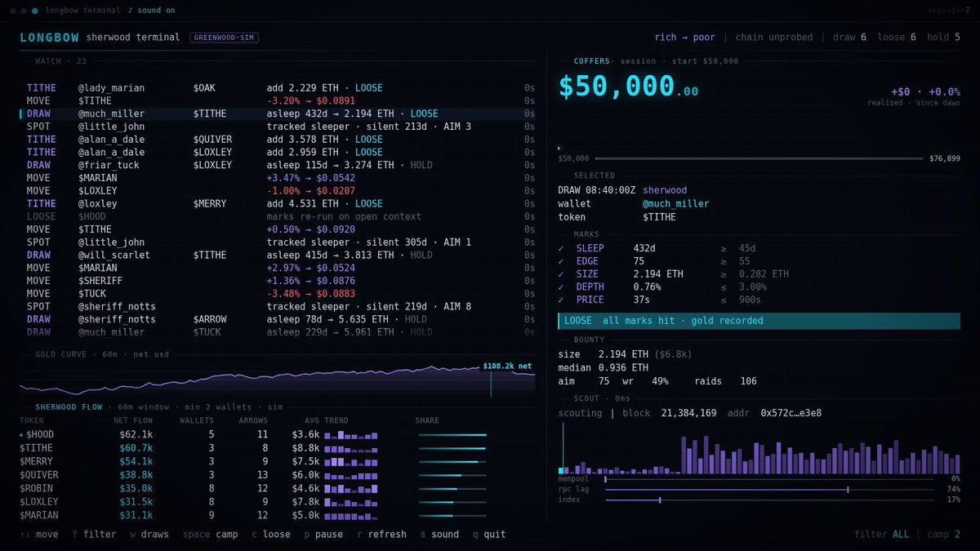Click the rpc_lag slider marker
Image resolution: width=980 pixels, height=551 pixels.
(x=848, y=490)
